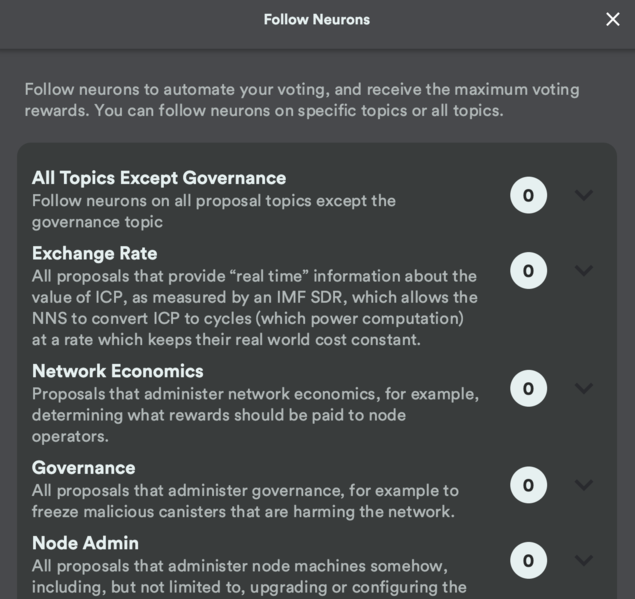Select the Node Admin topic heading
This screenshot has width=635, height=599.
pyautogui.click(x=85, y=543)
